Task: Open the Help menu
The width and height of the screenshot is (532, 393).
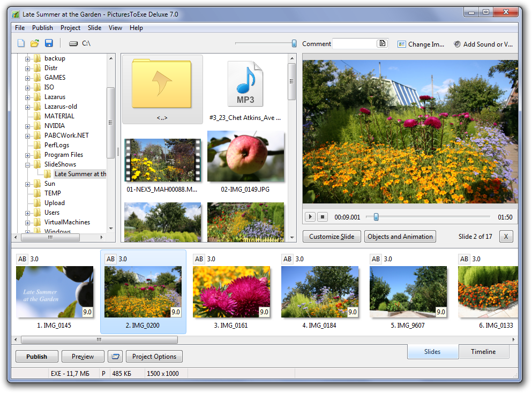Action: (136, 28)
